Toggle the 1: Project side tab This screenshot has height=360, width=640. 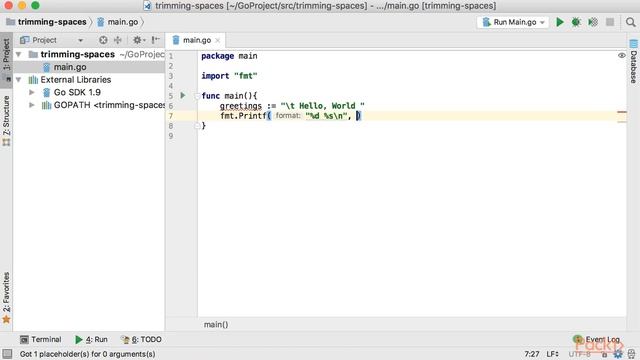pyautogui.click(x=6, y=59)
